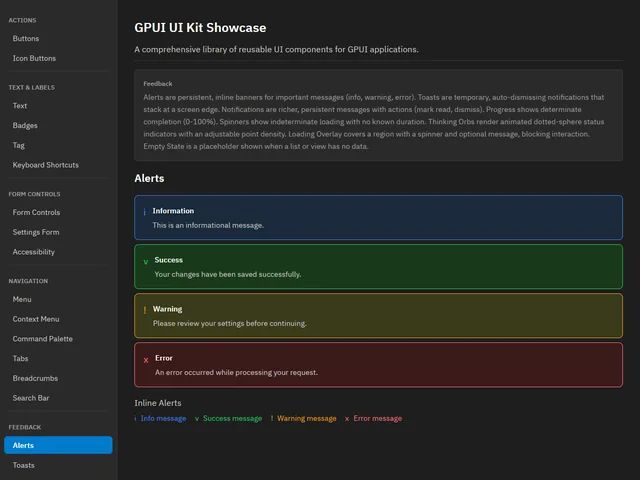Click the 'Feedback' label in description box
Viewport: 640px width, 480px height.
click(158, 84)
